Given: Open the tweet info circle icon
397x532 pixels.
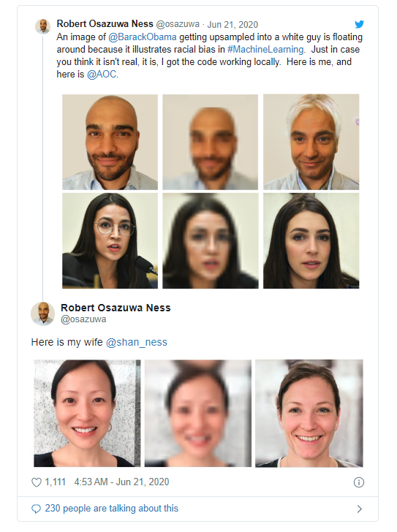Looking at the screenshot, I should [359, 482].
